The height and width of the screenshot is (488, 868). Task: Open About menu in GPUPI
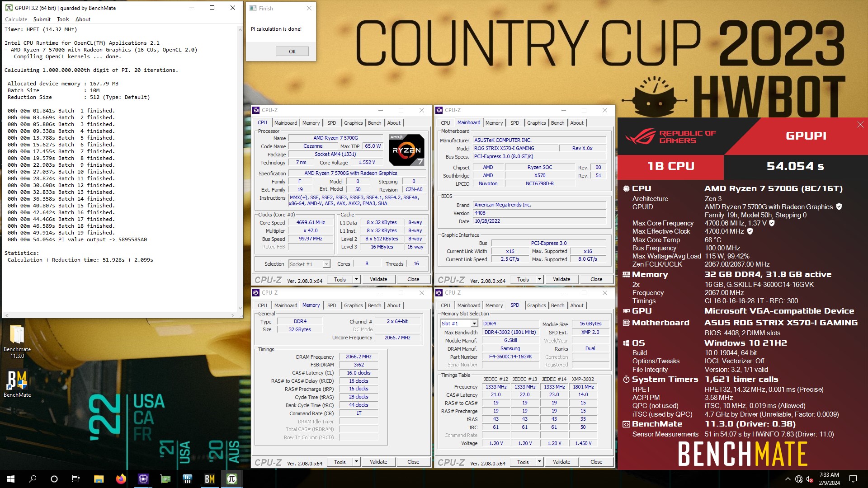(83, 19)
